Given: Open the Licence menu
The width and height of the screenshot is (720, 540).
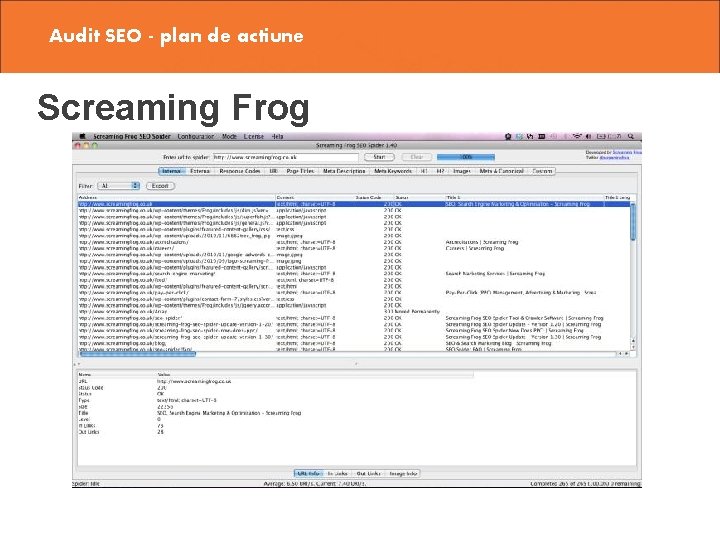Looking at the screenshot, I should [253, 136].
